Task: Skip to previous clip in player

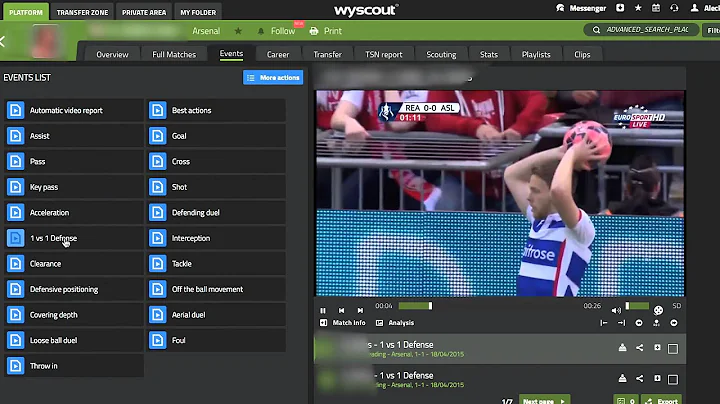Action: pos(341,310)
